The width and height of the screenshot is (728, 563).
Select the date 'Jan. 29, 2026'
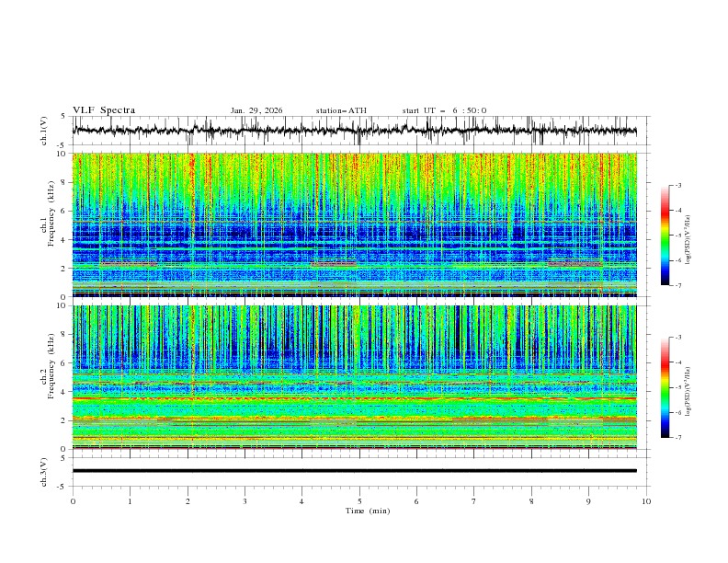(256, 110)
